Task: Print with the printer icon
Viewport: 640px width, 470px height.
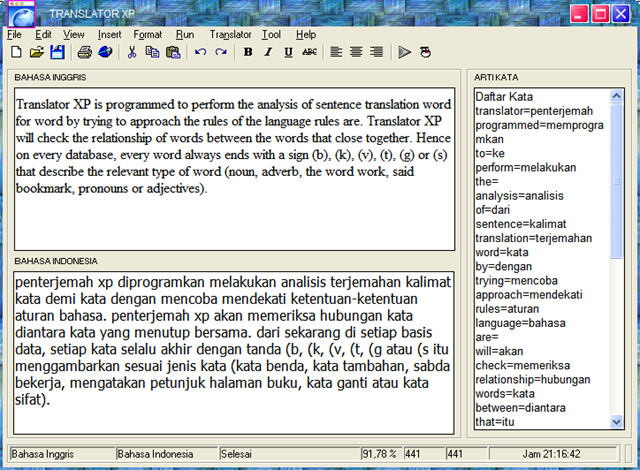Action: point(84,52)
